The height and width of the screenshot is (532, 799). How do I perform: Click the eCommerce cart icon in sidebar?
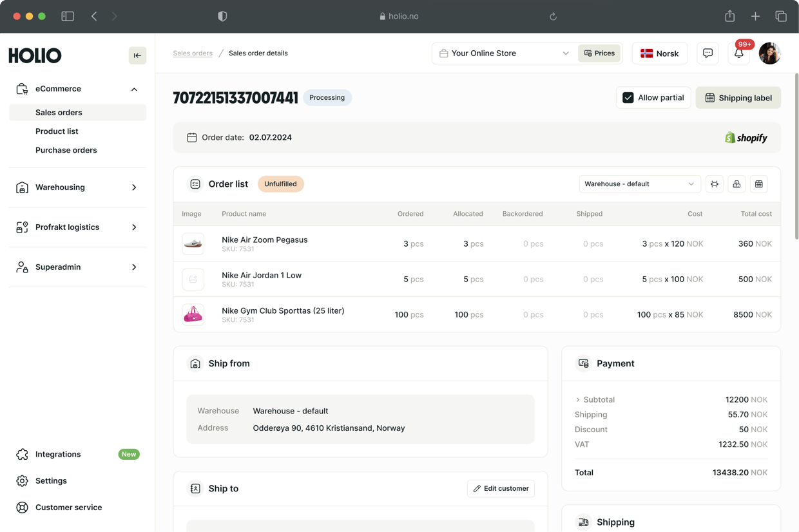tap(22, 89)
